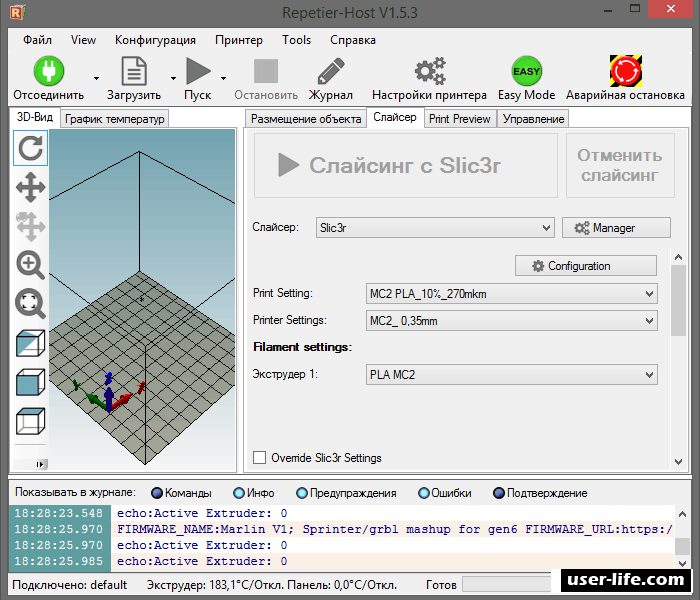
Task: Click Слайсинг с Slic3r button
Action: pyautogui.click(x=406, y=165)
